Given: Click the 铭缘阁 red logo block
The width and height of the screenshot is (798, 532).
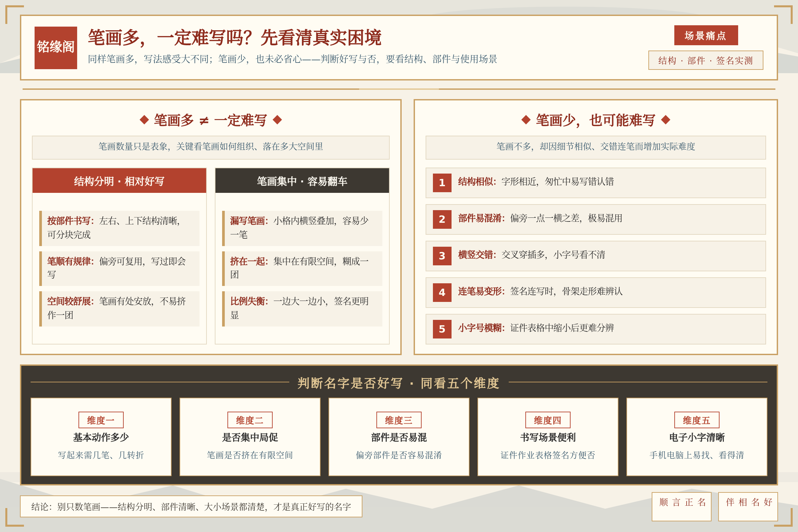Looking at the screenshot, I should pos(56,48).
